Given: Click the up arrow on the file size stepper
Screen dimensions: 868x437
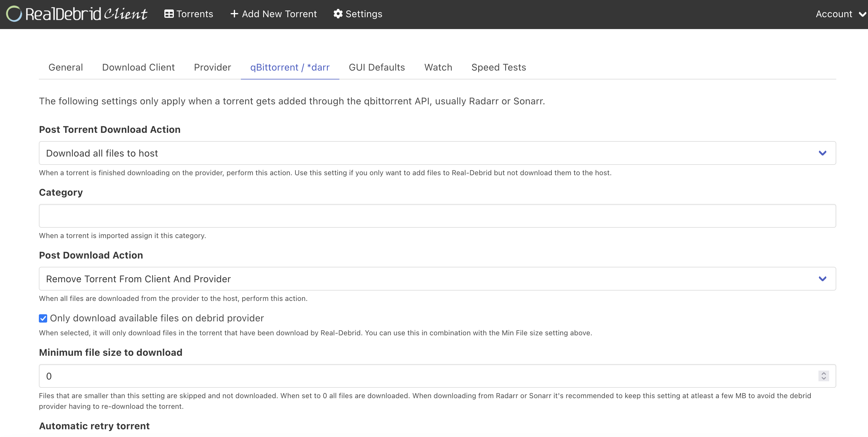Looking at the screenshot, I should [x=823, y=373].
